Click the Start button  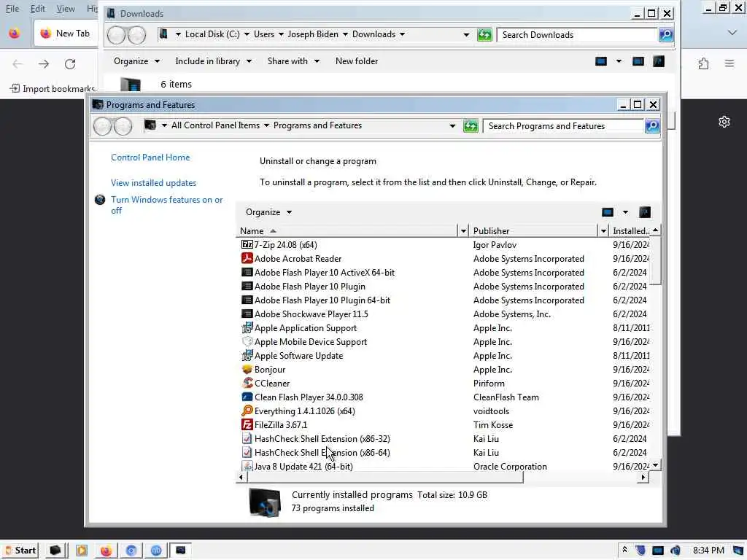(20, 551)
